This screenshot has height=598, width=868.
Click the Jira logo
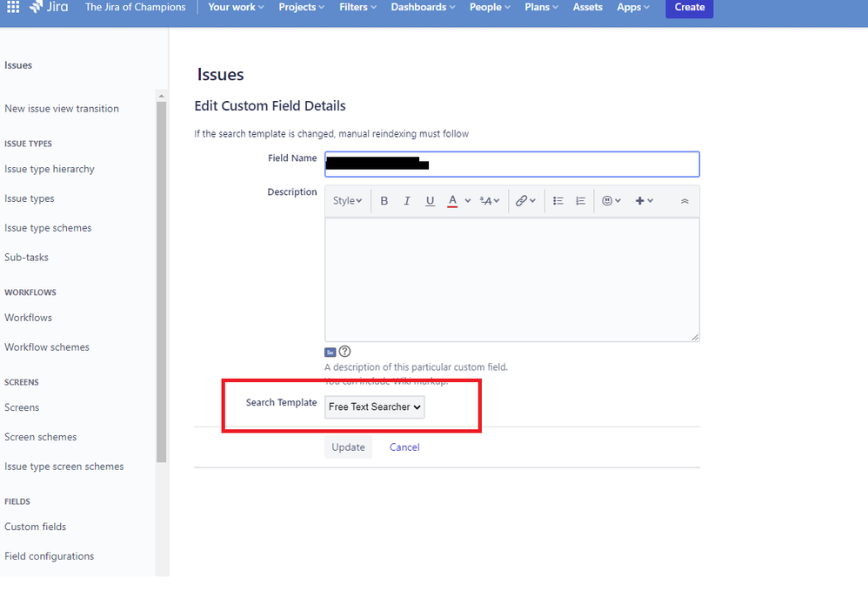[x=49, y=7]
